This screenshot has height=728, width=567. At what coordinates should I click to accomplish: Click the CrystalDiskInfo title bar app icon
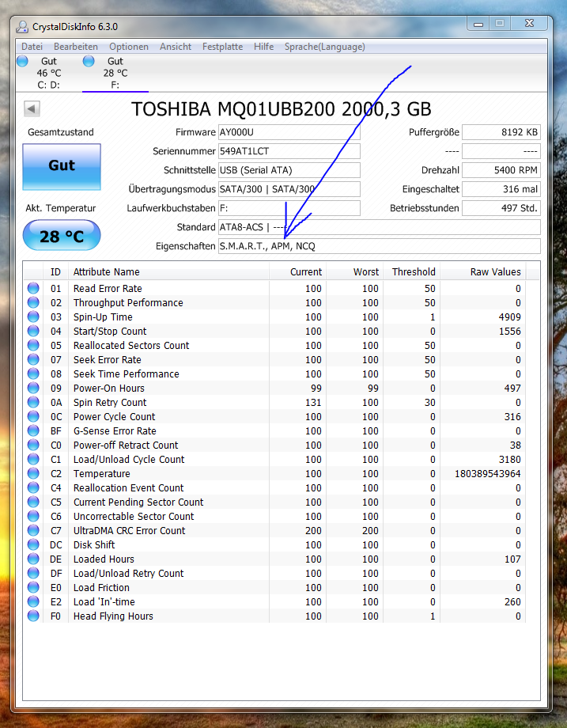point(22,26)
